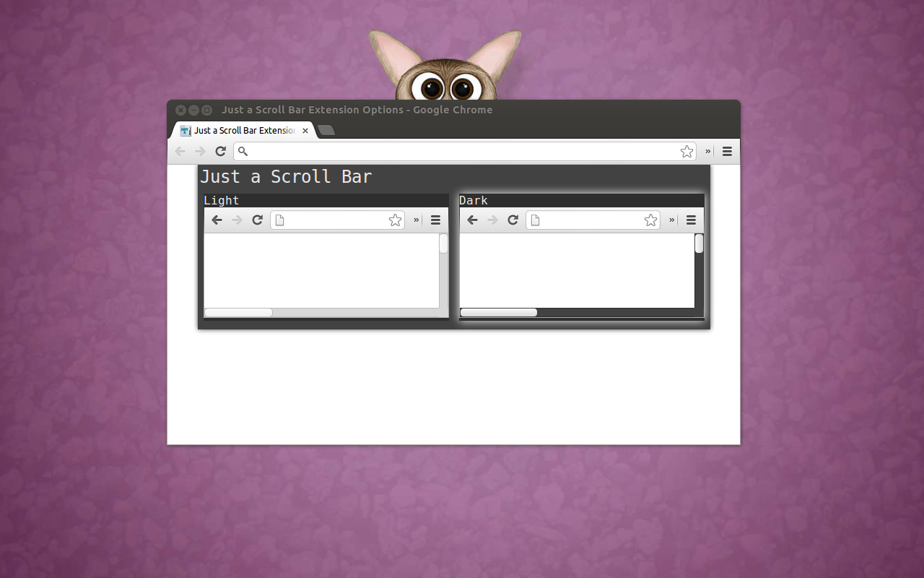Click the back arrow in the Dark preview
The image size is (924, 578).
pos(472,220)
